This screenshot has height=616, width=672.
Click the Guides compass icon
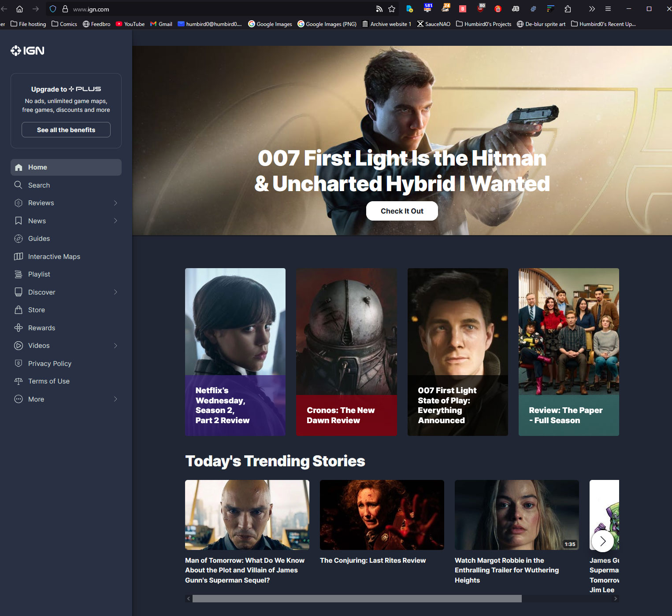pyautogui.click(x=19, y=239)
